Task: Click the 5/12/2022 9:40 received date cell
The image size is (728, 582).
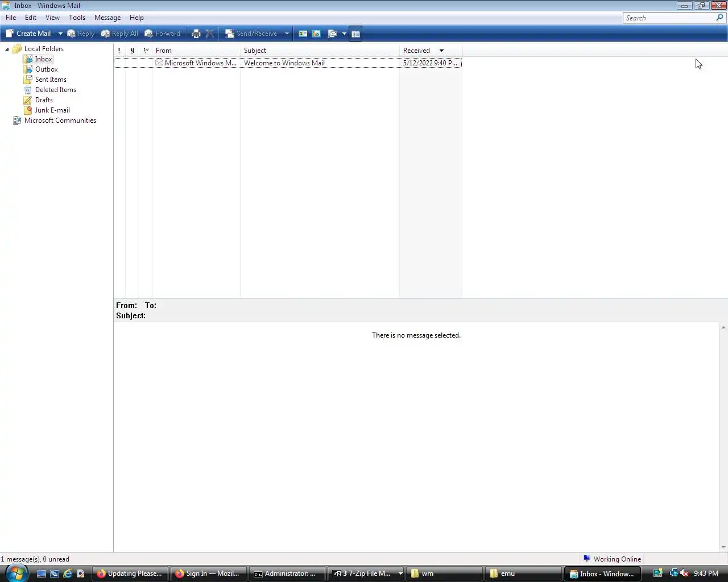Action: pos(430,63)
